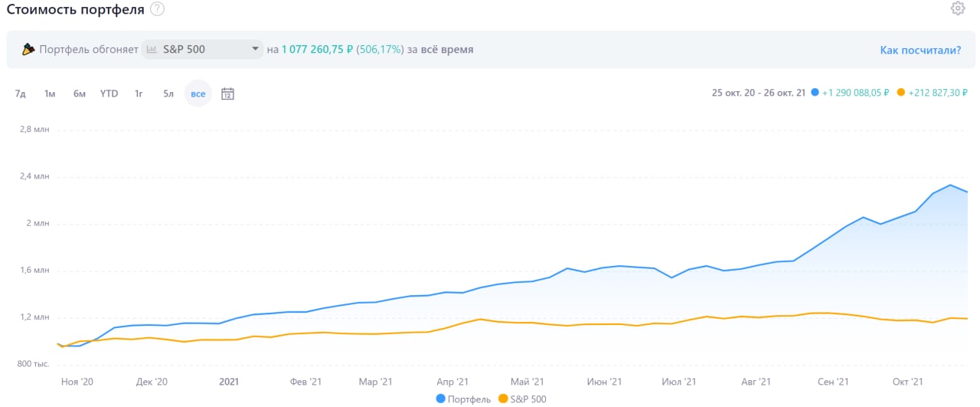Select the 1м time range
980x407 pixels.
tap(50, 94)
